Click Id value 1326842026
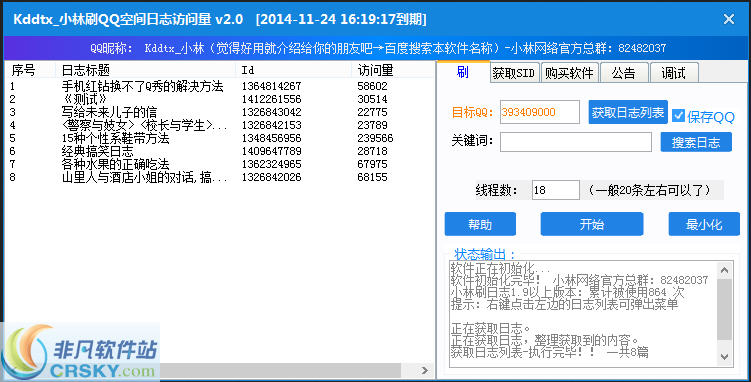The width and height of the screenshot is (751, 382). [271, 177]
